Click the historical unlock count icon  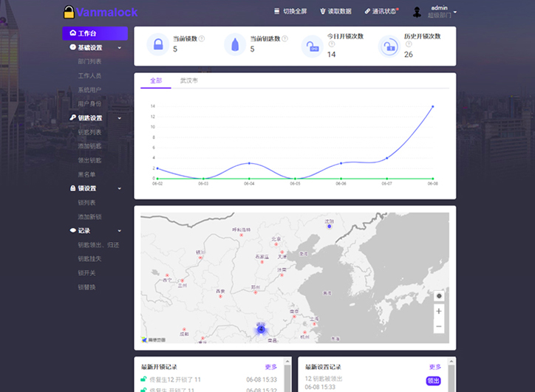389,47
